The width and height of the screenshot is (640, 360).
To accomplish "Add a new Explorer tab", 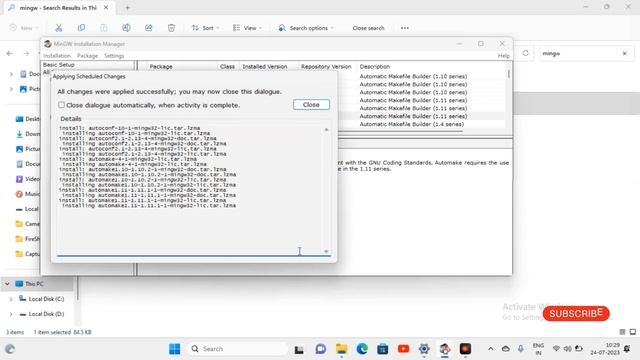I will (127, 8).
